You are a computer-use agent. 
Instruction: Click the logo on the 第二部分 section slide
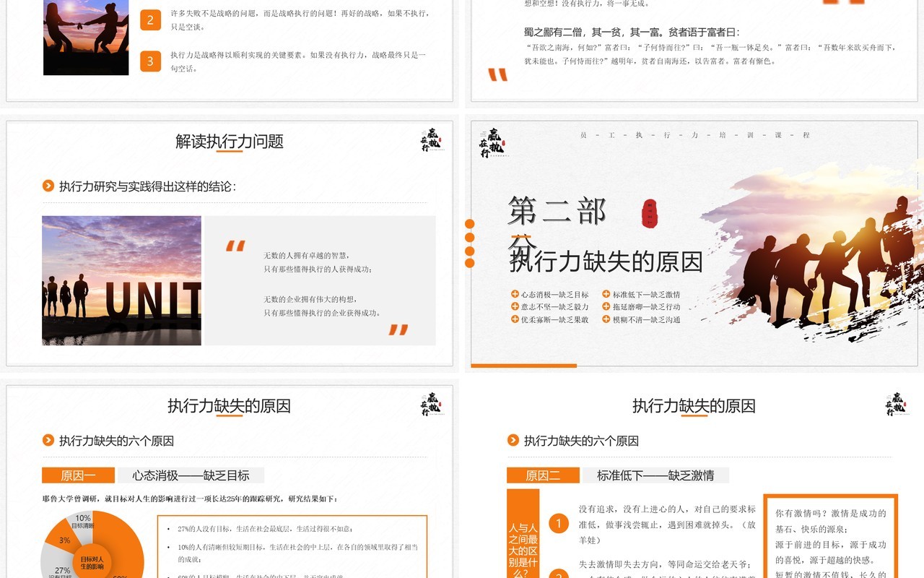click(494, 143)
